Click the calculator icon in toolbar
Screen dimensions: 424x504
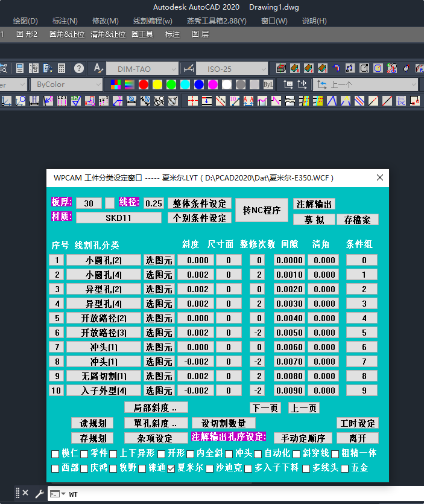62,68
